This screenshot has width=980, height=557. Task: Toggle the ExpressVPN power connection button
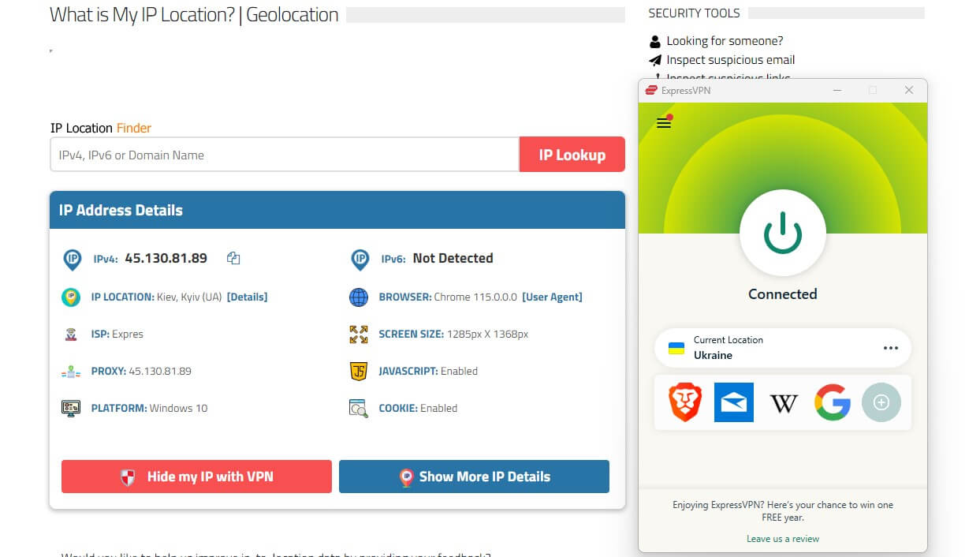pyautogui.click(x=782, y=234)
